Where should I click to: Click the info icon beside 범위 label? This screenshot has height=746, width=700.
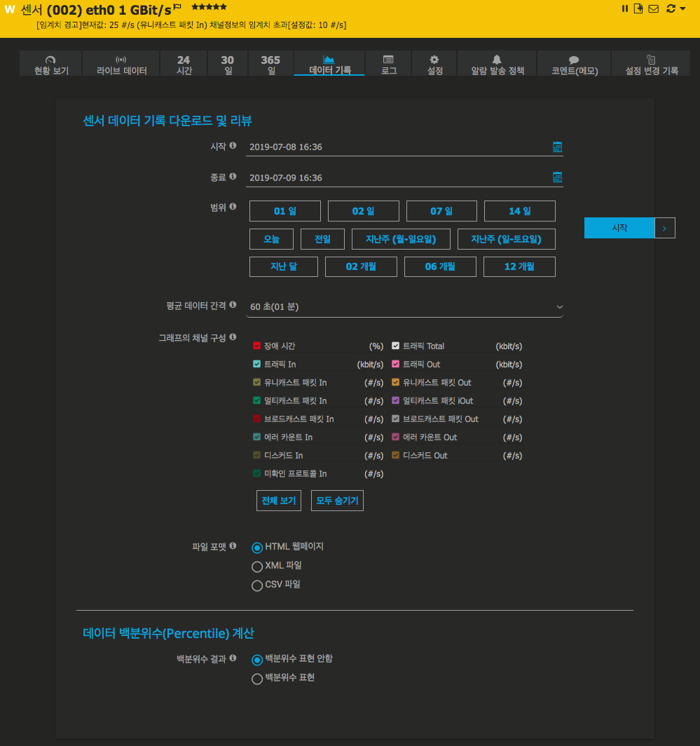click(x=233, y=206)
